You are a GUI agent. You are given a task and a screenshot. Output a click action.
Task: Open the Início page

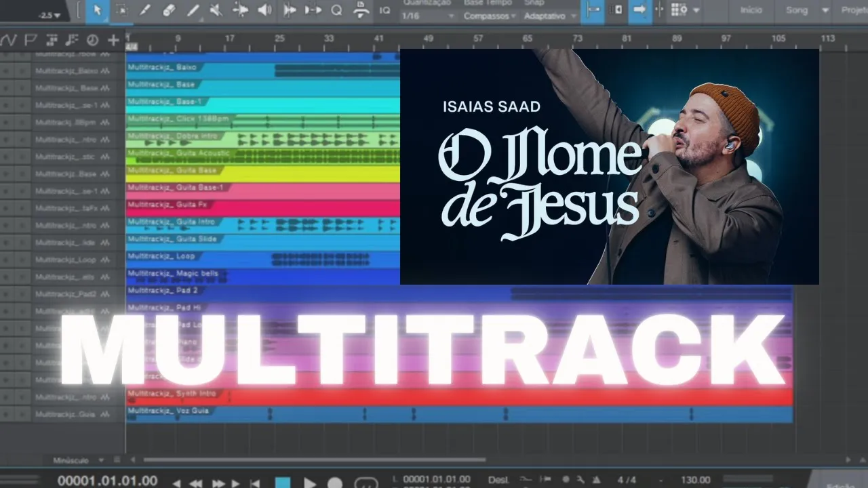[751, 10]
